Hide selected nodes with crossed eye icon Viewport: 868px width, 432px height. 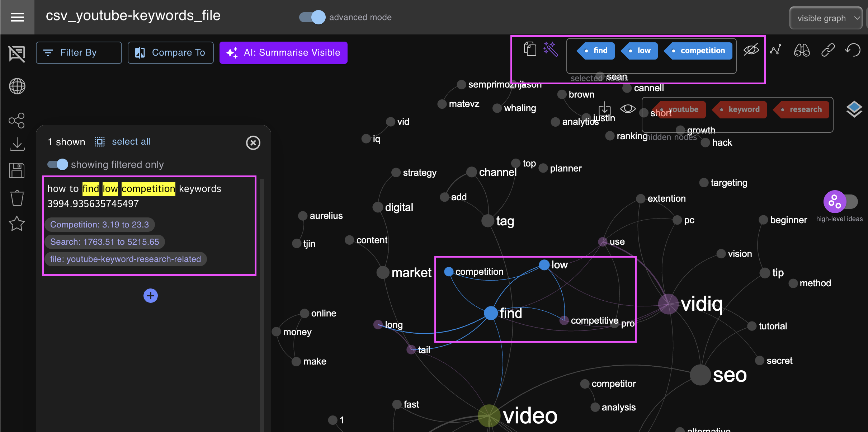point(751,50)
